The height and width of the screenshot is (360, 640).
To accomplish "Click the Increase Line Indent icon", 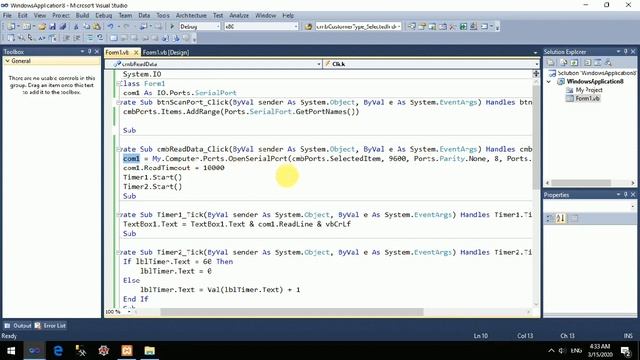I will coord(77,38).
